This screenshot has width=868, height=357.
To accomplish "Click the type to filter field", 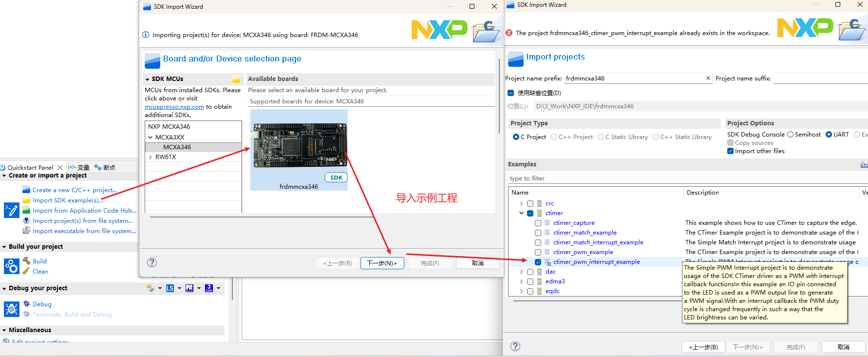I will click(688, 178).
